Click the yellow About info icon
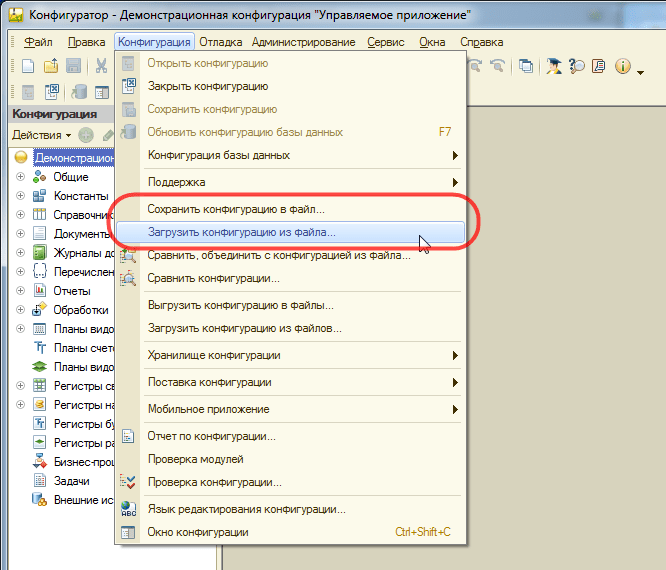Screen dimensions: 666x570 pyautogui.click(x=623, y=66)
